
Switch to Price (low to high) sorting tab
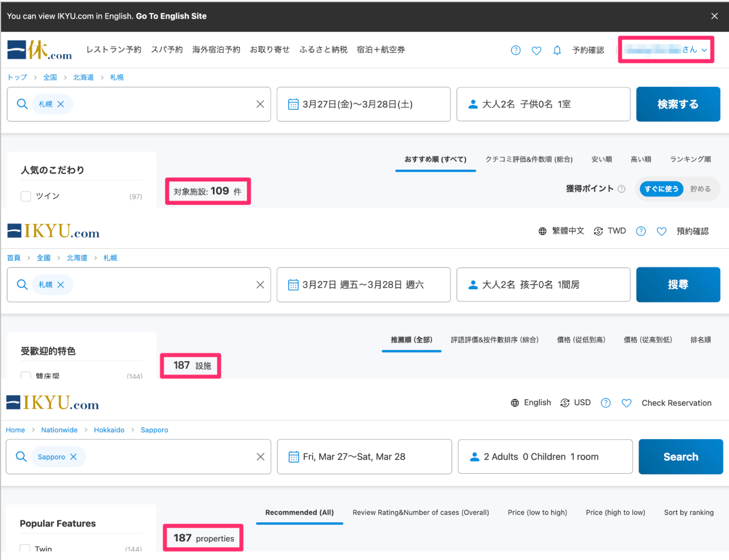click(537, 512)
